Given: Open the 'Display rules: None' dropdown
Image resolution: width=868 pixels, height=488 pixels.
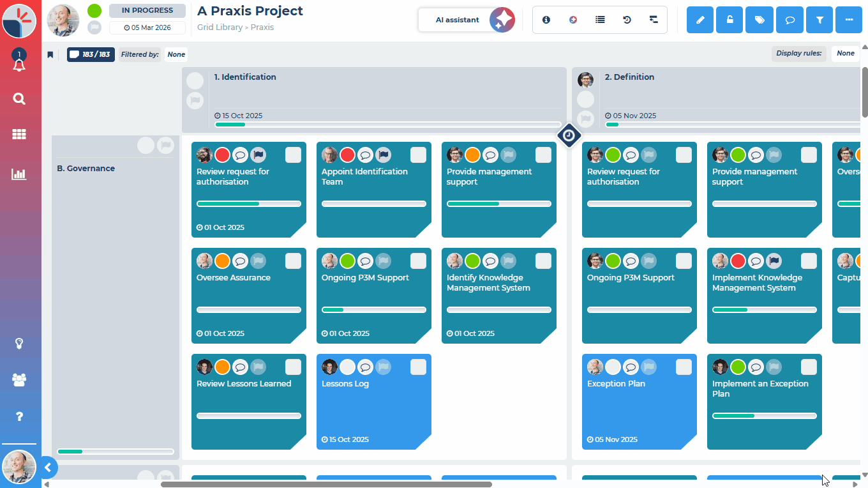Looking at the screenshot, I should (845, 53).
